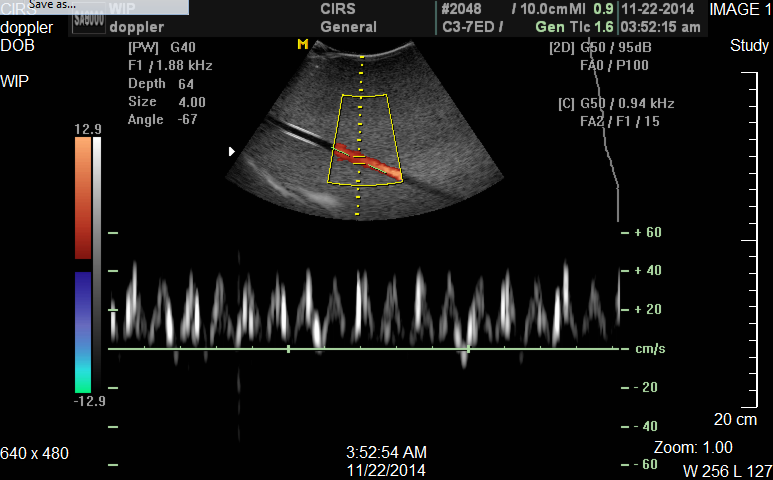This screenshot has width=773, height=480.
Task: Click the 'FA2 / F1 / 15' text
Action: [620, 121]
